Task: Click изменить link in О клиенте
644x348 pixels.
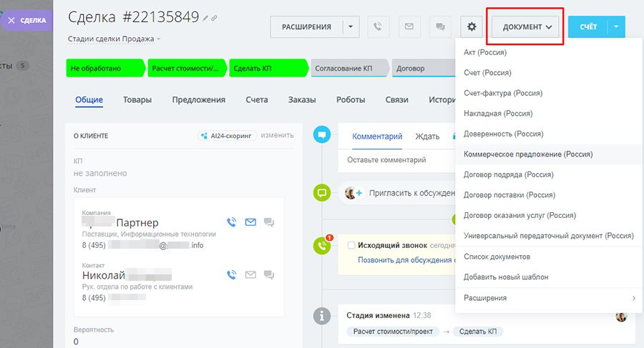Action: pyautogui.click(x=277, y=136)
